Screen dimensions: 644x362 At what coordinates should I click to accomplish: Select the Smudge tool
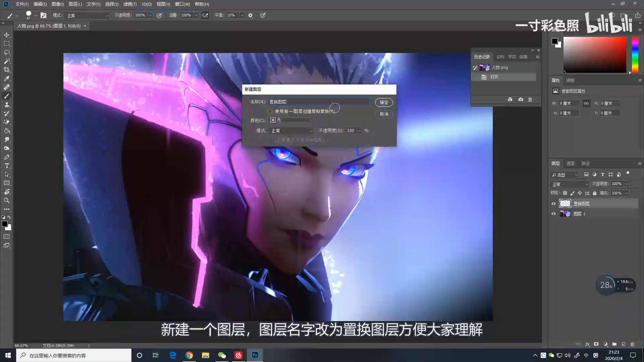(7, 139)
